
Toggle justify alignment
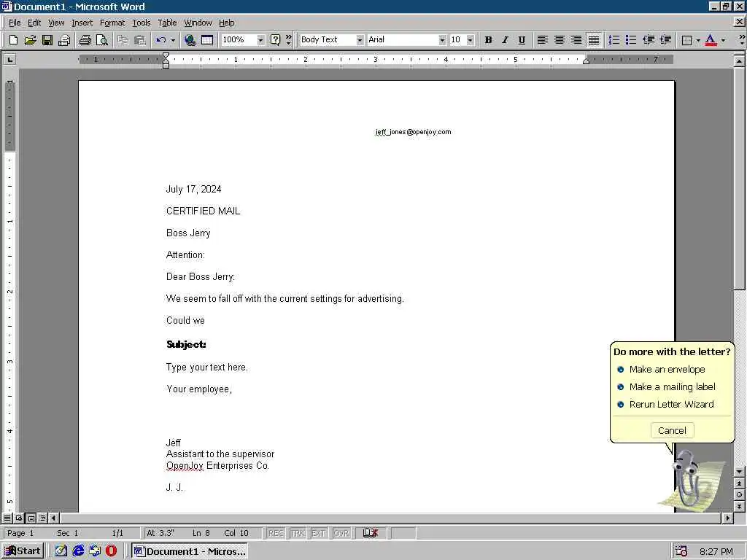click(594, 40)
